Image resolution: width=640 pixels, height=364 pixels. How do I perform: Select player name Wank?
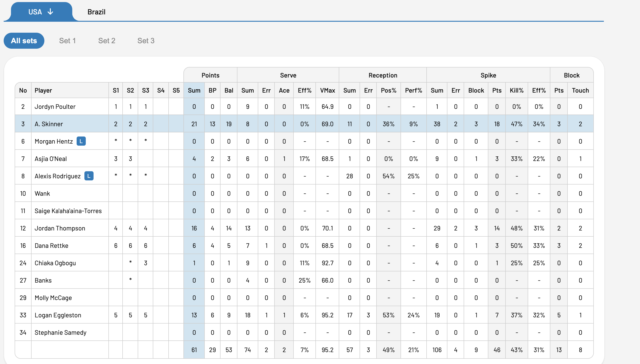(x=42, y=193)
